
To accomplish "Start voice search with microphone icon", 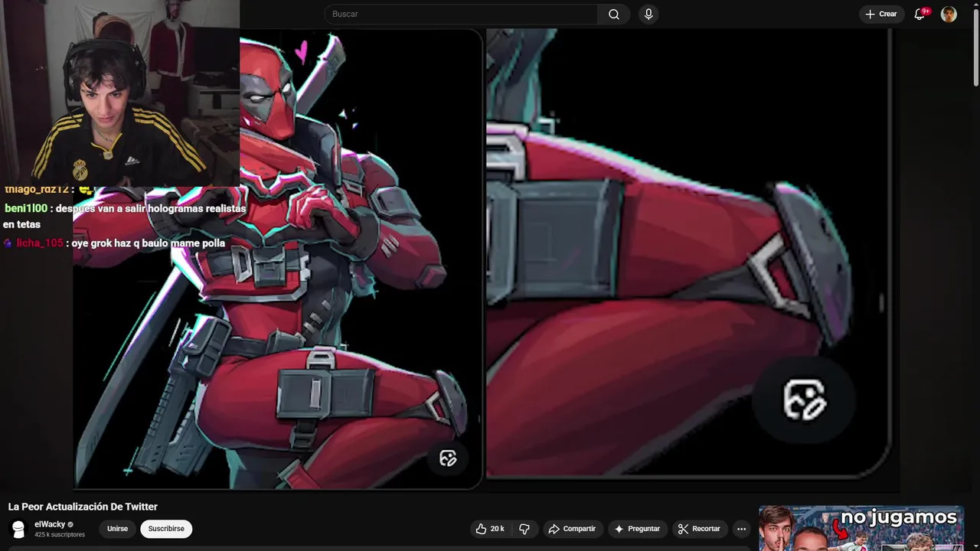I will pyautogui.click(x=648, y=14).
